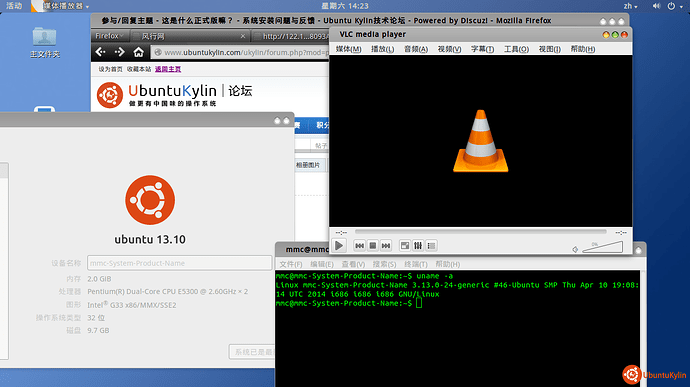Screen dimensions: 690x387
Task: Open terminal 终端(T) menu
Action: click(x=415, y=264)
